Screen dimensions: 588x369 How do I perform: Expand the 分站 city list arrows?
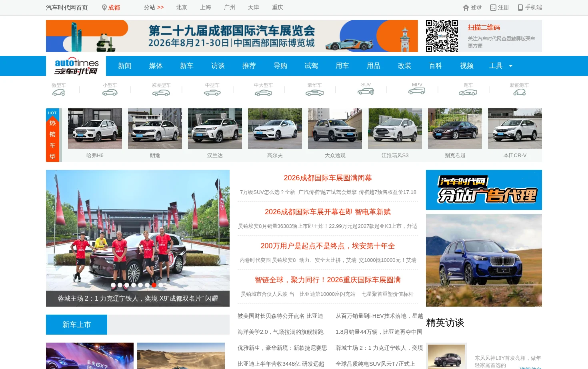point(160,8)
